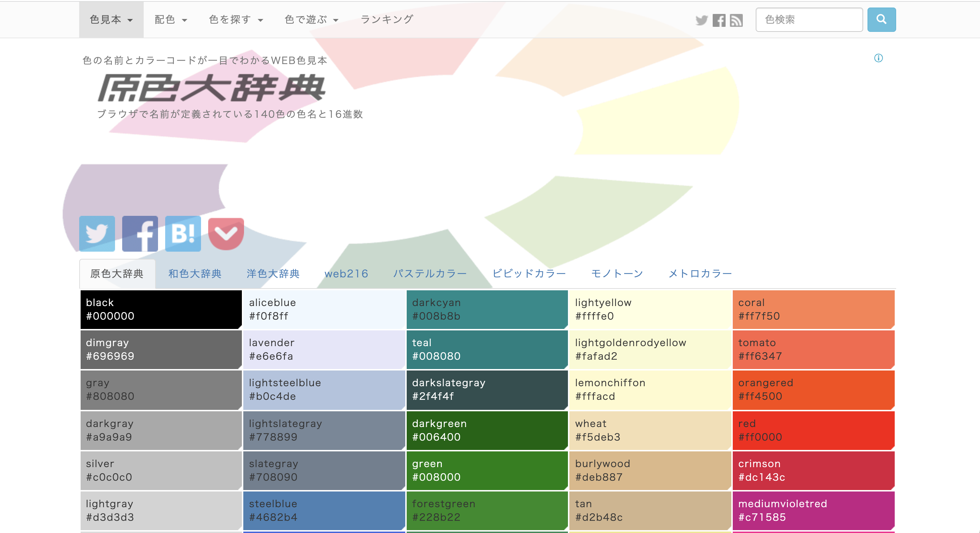Open the Facebook icon in top navbar
Screen dimensions: 980x533
click(719, 20)
